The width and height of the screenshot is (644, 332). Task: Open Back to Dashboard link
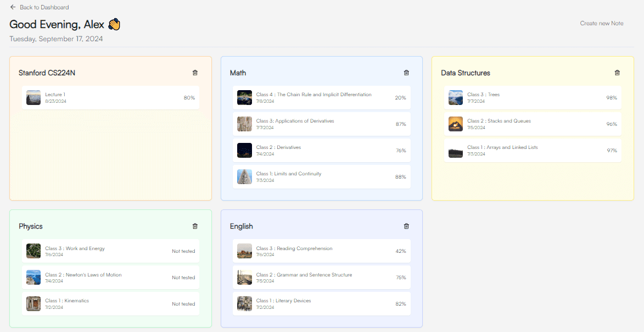coord(44,7)
